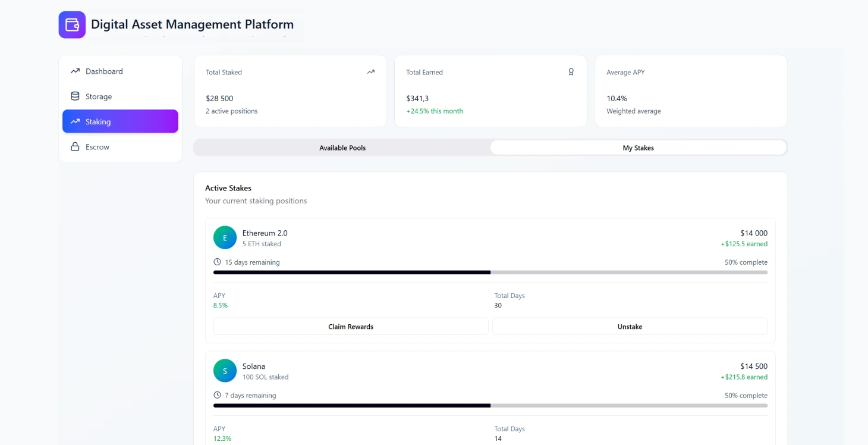Click the clock icon beside 7 days remaining

(216, 395)
